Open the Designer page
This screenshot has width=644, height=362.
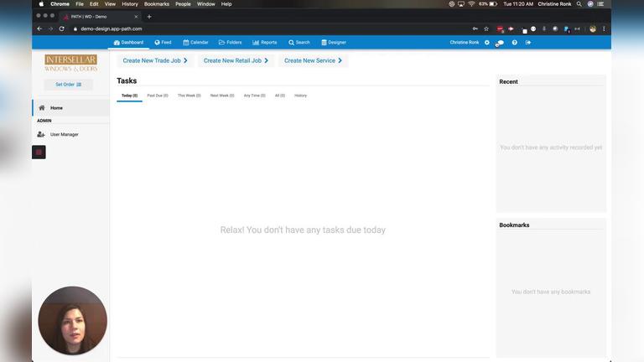coord(334,42)
